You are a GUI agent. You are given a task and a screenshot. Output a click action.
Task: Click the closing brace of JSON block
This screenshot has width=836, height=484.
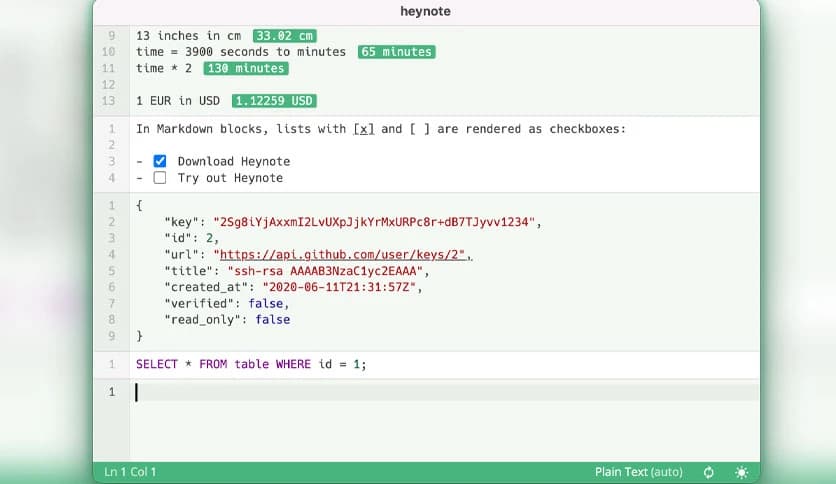click(x=139, y=336)
